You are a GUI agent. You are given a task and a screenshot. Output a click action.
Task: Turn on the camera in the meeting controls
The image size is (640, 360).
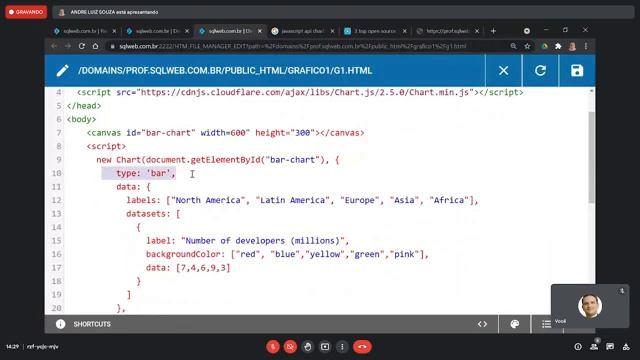[290, 347]
